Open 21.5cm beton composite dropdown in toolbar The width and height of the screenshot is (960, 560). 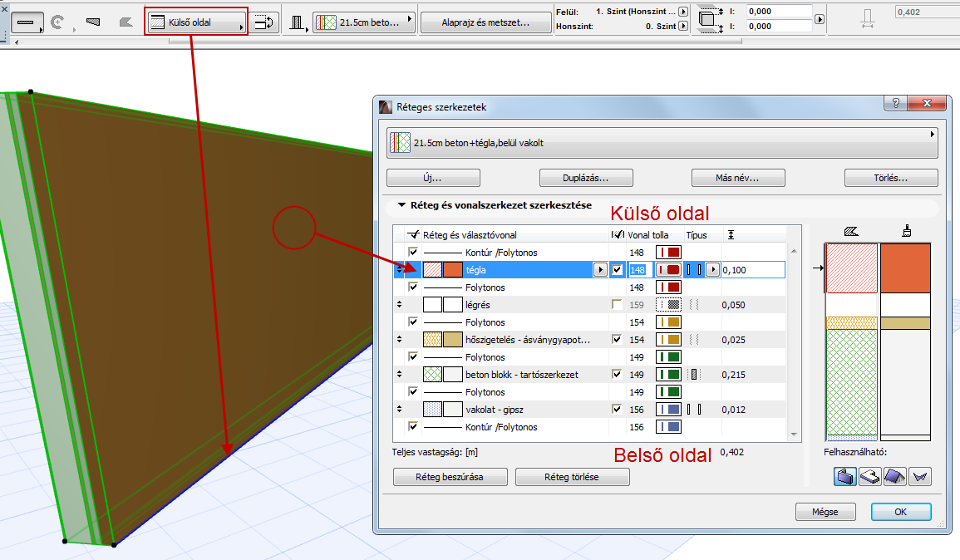[364, 22]
